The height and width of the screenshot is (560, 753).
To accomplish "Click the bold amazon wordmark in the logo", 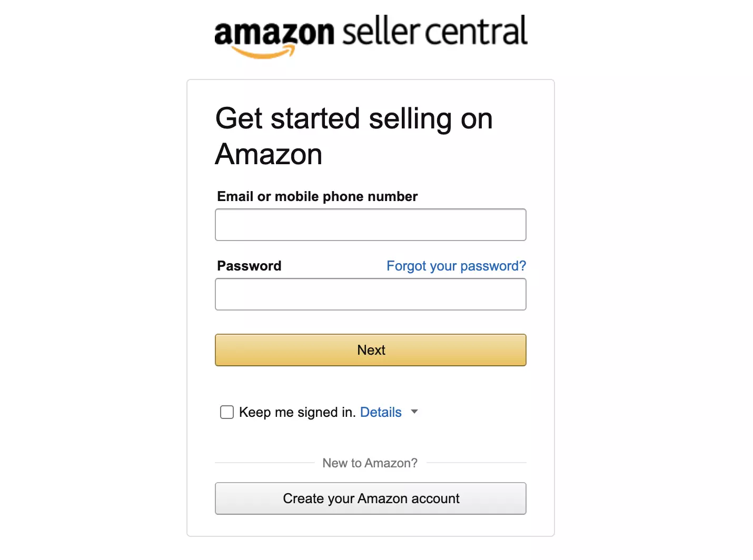I will [x=274, y=33].
